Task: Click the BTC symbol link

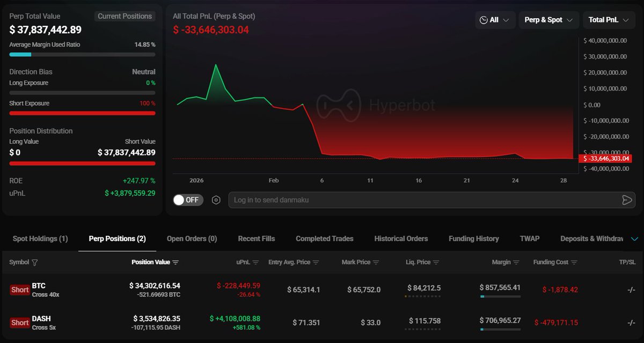Action: pos(39,286)
